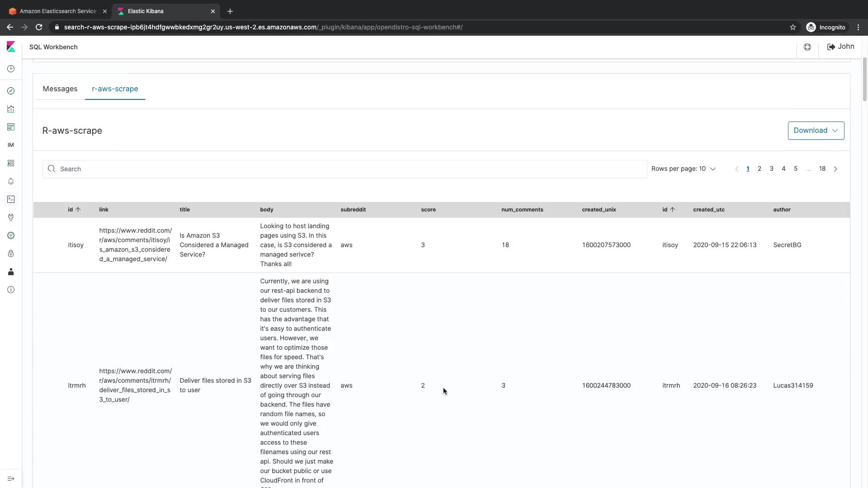Click the next page arrow
Screen dimensions: 868x488
835,169
